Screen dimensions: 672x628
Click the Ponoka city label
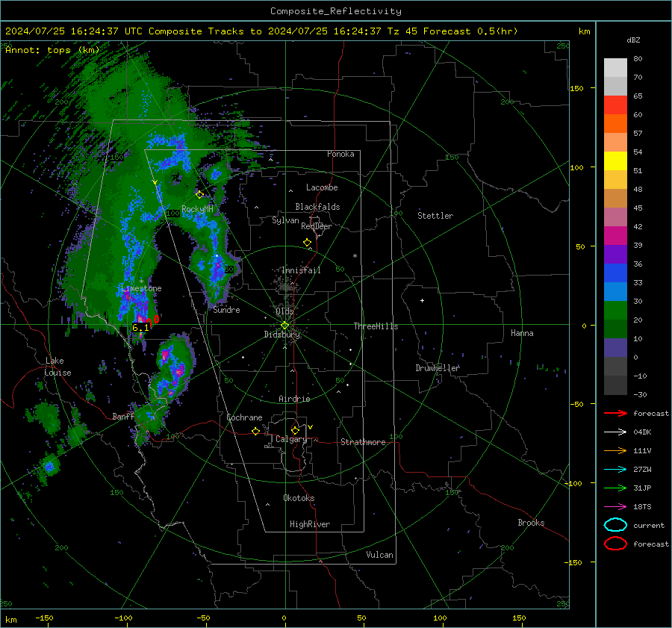(x=340, y=154)
